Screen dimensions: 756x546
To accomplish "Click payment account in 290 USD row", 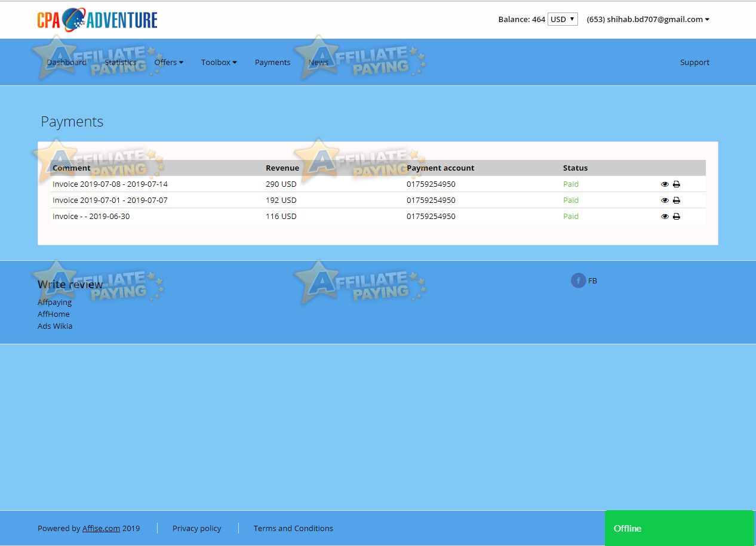I will [431, 184].
